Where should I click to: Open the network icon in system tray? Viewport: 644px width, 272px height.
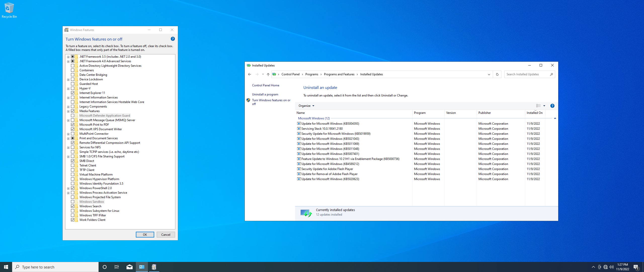tap(605, 267)
